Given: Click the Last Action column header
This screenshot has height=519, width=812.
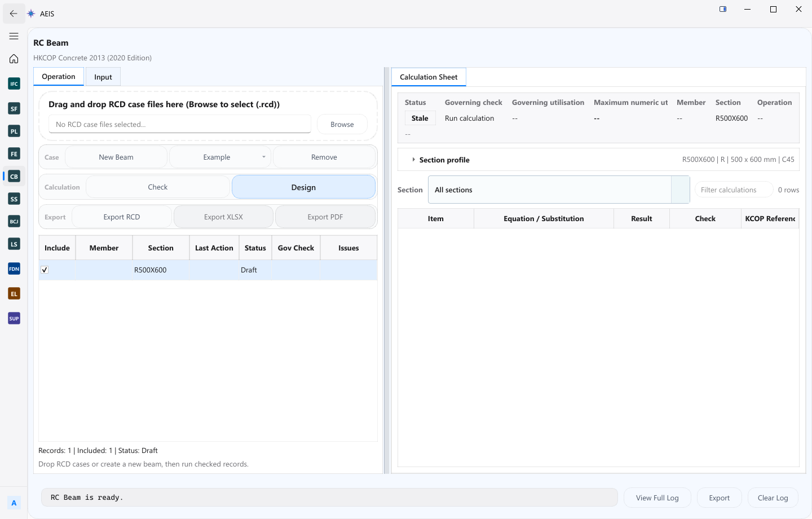Looking at the screenshot, I should tap(214, 248).
